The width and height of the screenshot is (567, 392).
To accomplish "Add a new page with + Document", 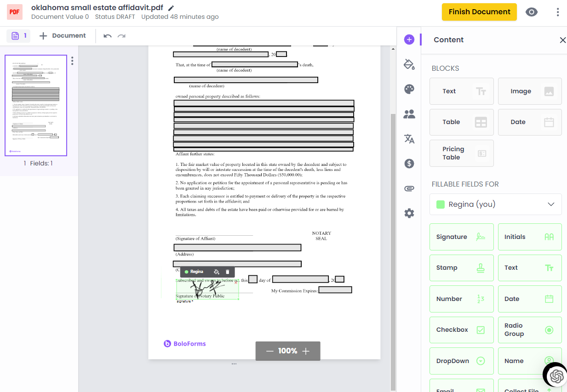I will click(62, 35).
